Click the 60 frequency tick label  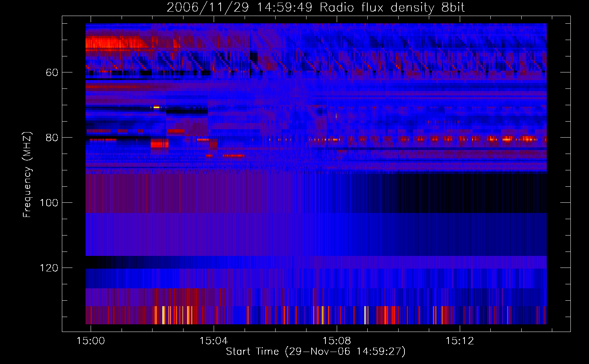point(52,72)
